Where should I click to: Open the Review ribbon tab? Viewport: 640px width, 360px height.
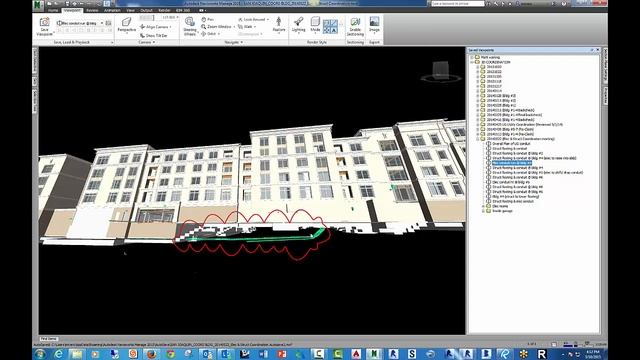[x=92, y=10]
